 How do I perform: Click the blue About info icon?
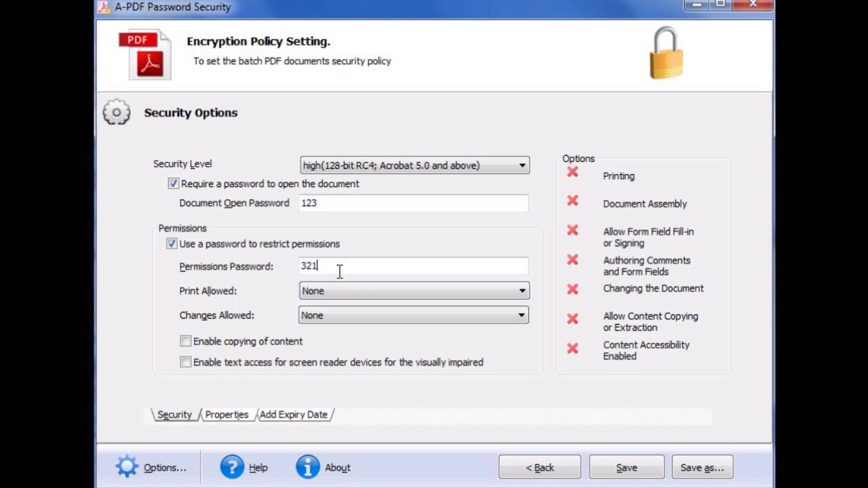[x=308, y=467]
